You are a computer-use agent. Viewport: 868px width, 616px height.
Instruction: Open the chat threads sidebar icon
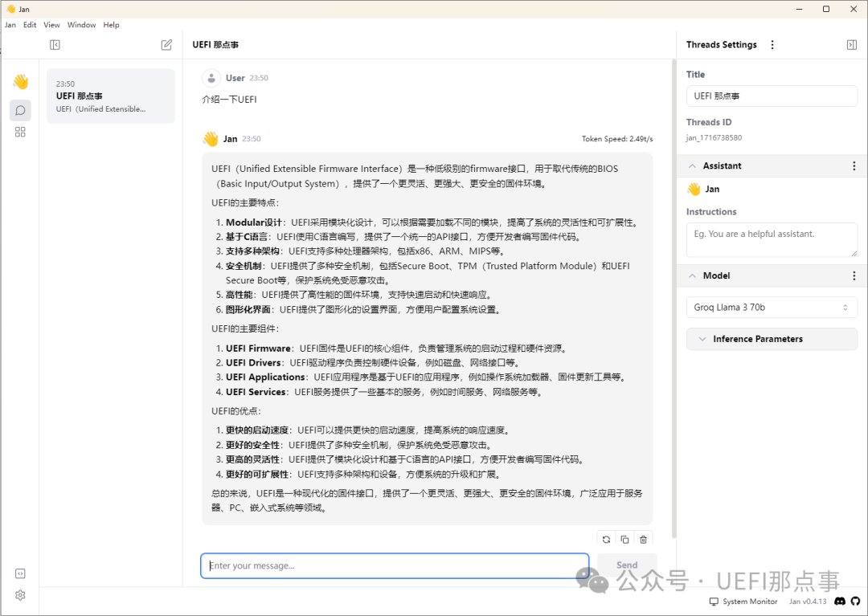click(x=20, y=110)
